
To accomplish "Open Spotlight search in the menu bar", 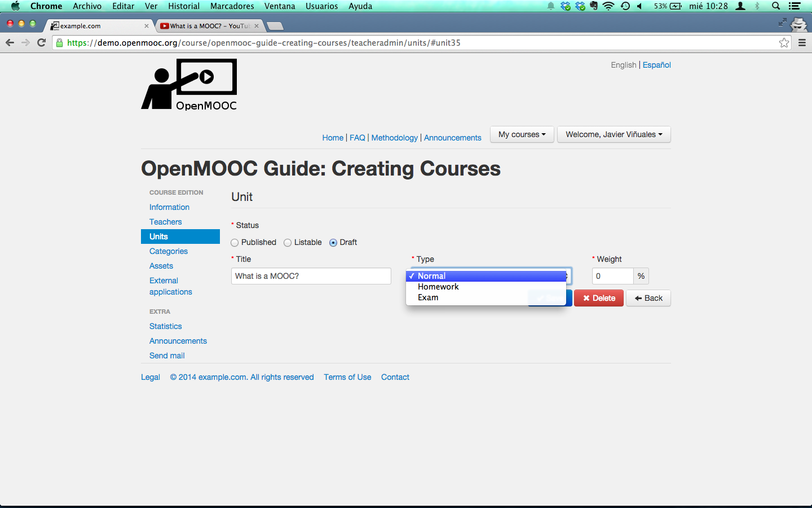I will click(776, 6).
